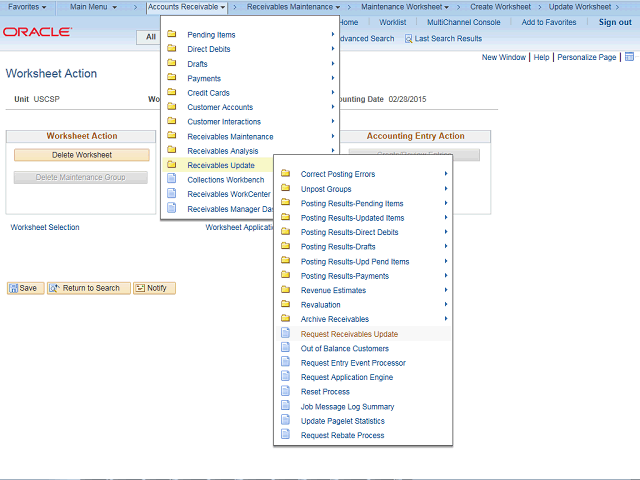Click the document icon beside Collections Workbench
Image resolution: width=640 pixels, height=480 pixels.
click(x=171, y=180)
